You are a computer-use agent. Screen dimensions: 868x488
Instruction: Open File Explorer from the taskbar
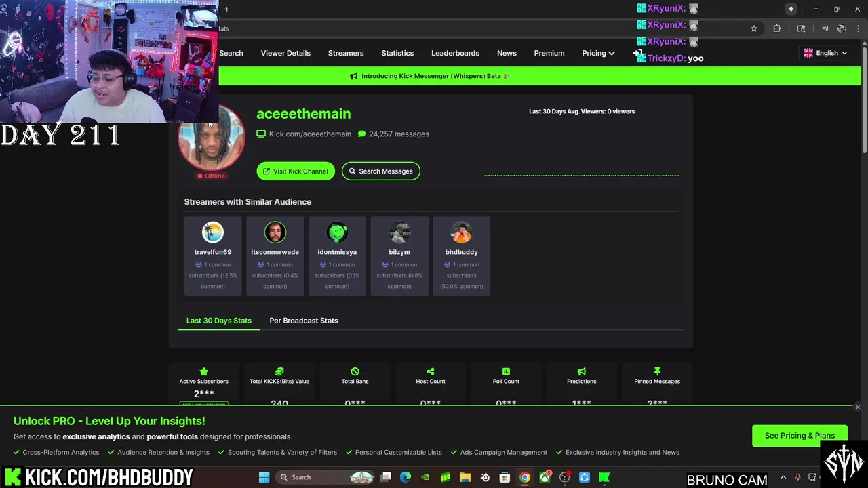(465, 477)
